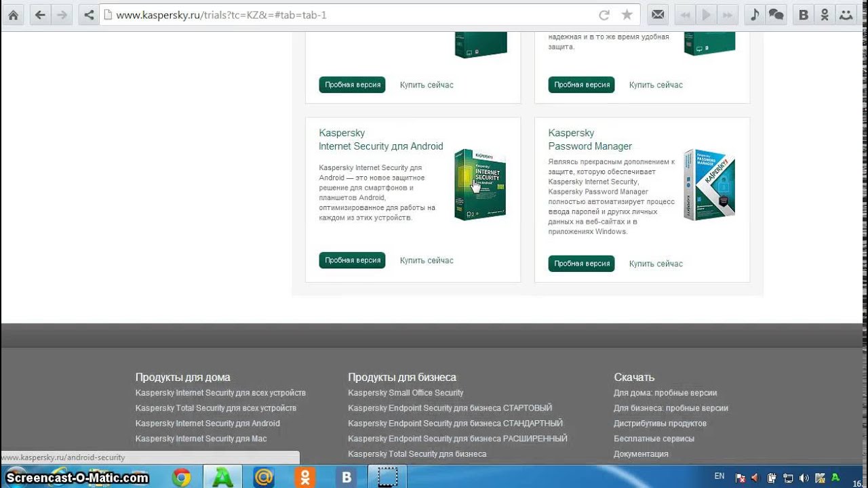Open the chat bubbles toolbar icon
This screenshot has width=868, height=488.
pyautogui.click(x=776, y=15)
